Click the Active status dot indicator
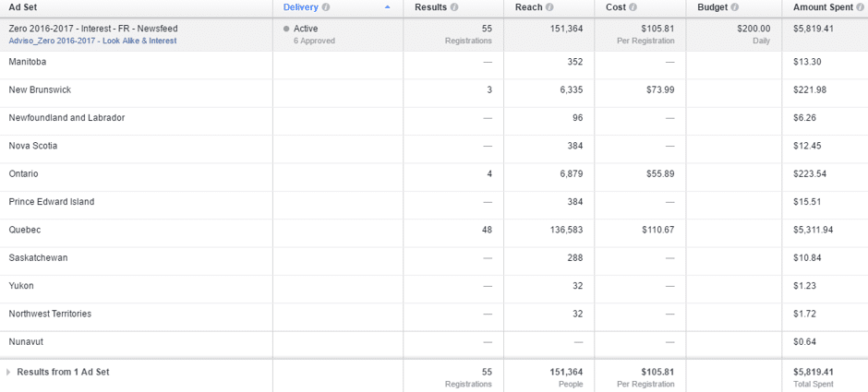This screenshot has width=868, height=392. click(286, 29)
